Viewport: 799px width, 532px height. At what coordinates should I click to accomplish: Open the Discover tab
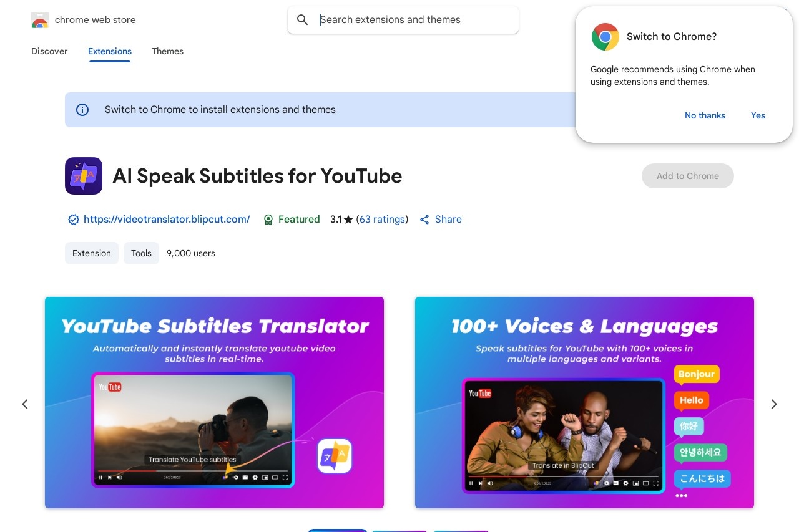pyautogui.click(x=49, y=51)
